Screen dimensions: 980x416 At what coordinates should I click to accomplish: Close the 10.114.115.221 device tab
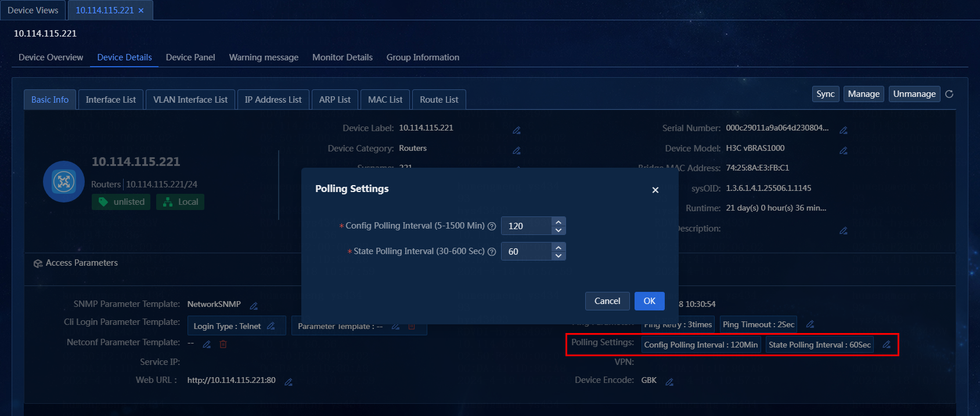[x=141, y=10]
